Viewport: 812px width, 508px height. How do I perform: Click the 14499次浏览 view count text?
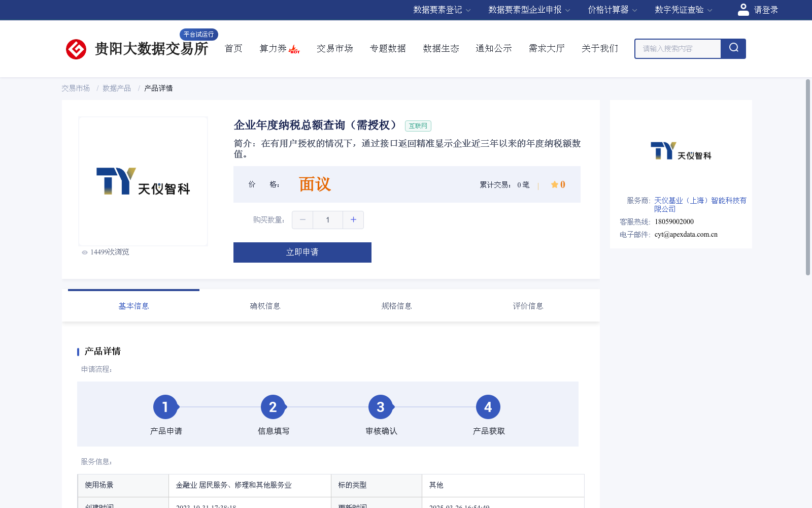tap(110, 252)
